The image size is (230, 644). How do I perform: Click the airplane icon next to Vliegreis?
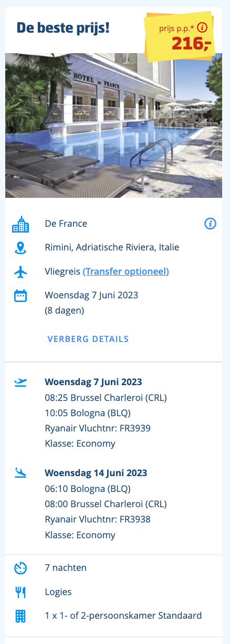(20, 272)
